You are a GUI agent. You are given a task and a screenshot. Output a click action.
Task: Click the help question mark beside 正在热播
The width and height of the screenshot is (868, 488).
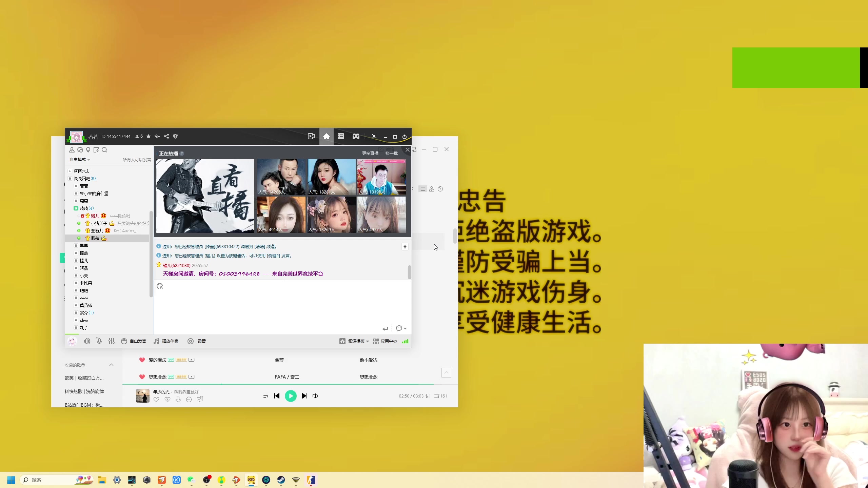click(x=182, y=154)
